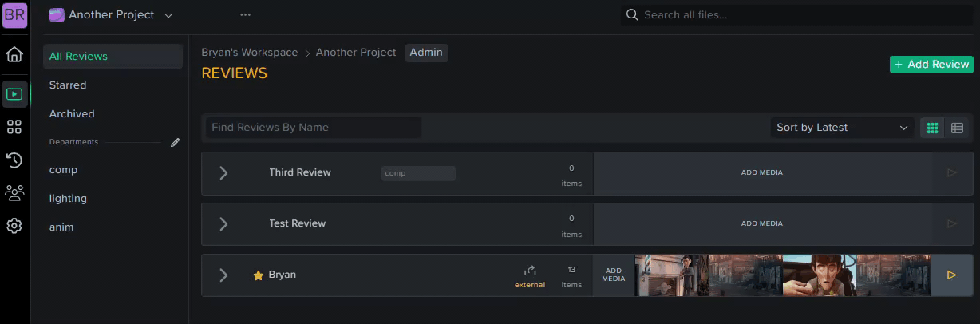980x324 pixels.
Task: Open the Another Project dropdown
Action: pos(111,15)
